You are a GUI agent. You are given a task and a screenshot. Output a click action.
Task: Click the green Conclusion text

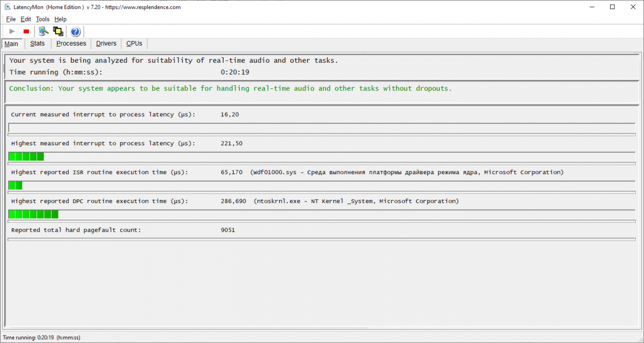click(x=230, y=88)
